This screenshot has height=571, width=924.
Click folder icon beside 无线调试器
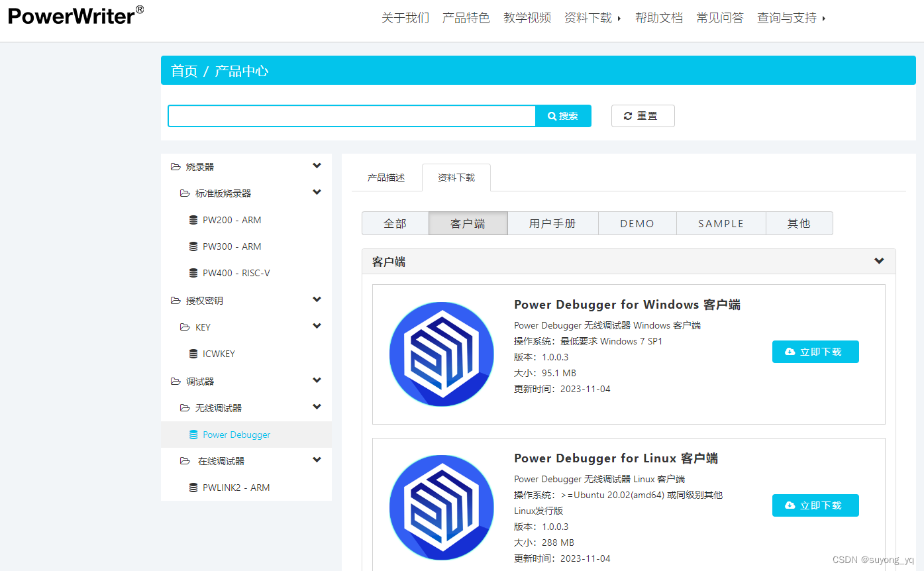tap(185, 408)
